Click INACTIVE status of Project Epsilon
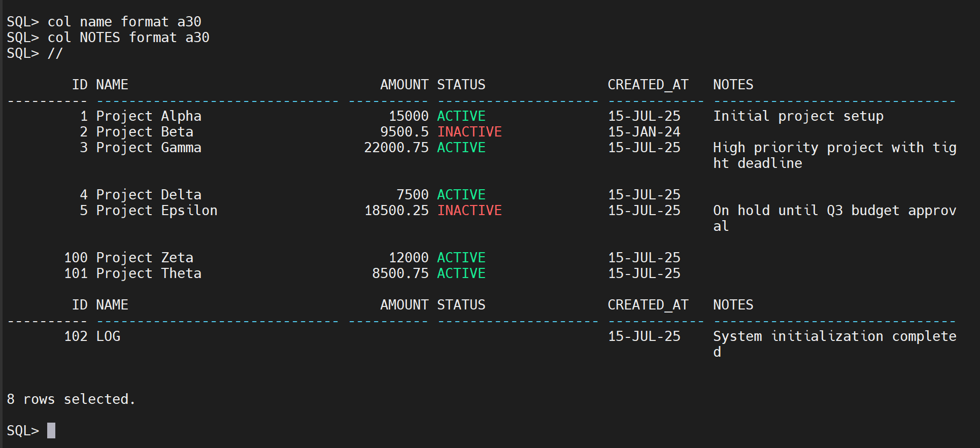The height and width of the screenshot is (448, 980). 469,211
